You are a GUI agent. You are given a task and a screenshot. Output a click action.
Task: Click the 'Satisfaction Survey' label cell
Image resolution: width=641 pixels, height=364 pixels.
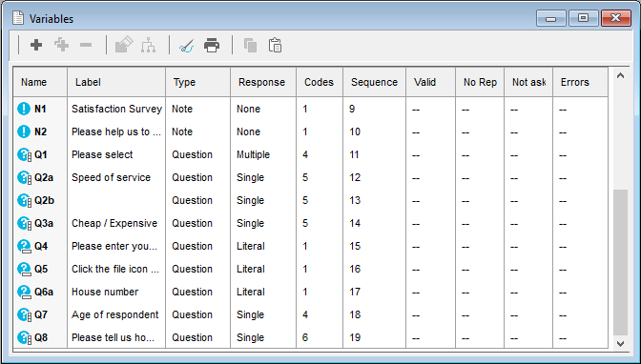pyautogui.click(x=116, y=109)
